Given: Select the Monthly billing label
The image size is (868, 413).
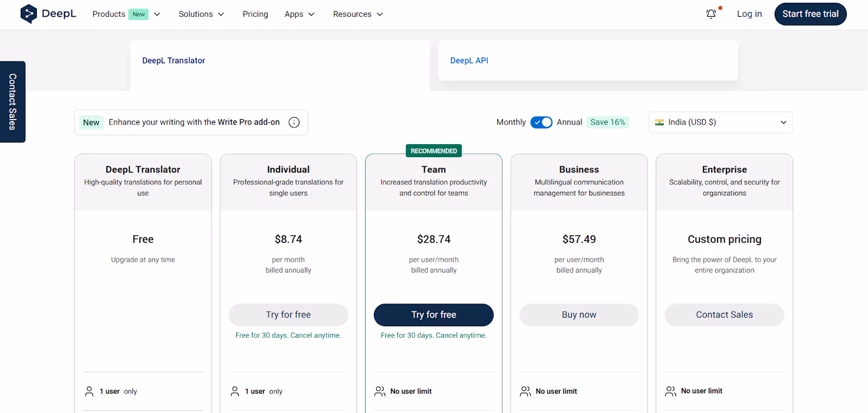Looking at the screenshot, I should [511, 122].
